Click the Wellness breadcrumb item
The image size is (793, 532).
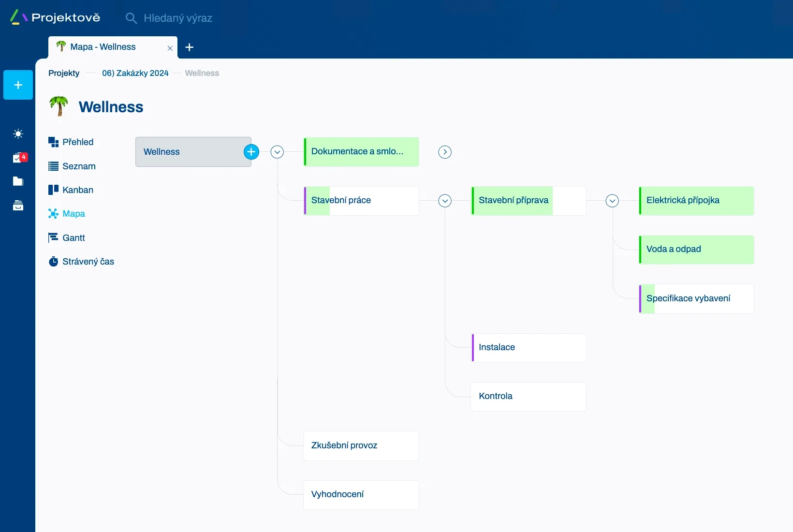point(202,73)
